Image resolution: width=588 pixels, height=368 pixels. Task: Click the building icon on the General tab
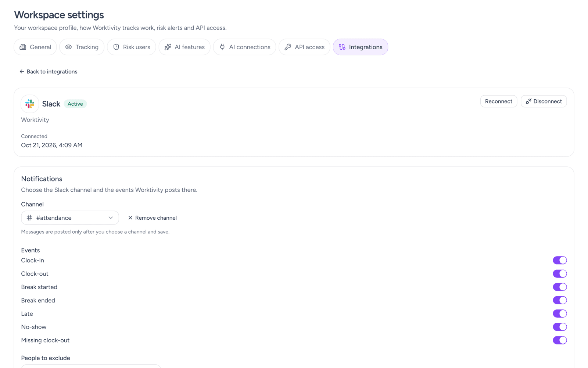(23, 47)
